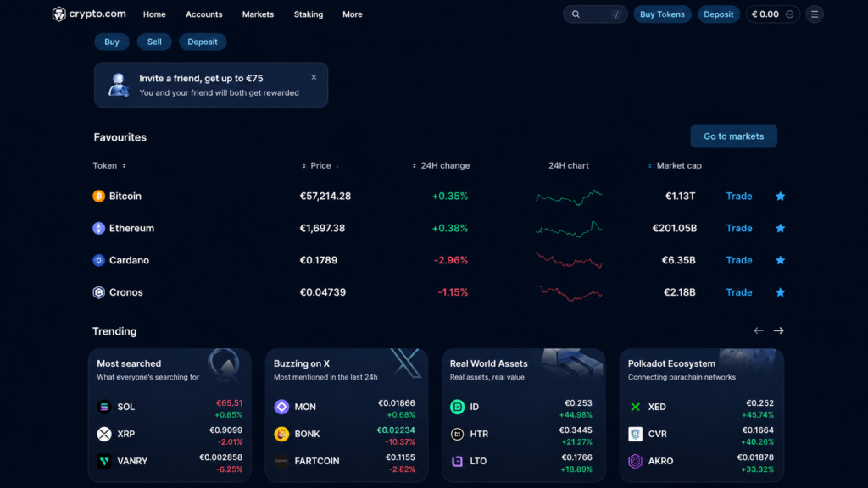
Task: Open the Staking menu
Action: point(309,14)
